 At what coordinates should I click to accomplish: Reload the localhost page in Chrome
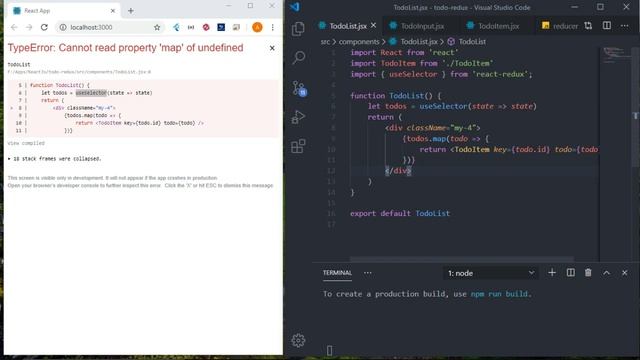click(x=44, y=27)
